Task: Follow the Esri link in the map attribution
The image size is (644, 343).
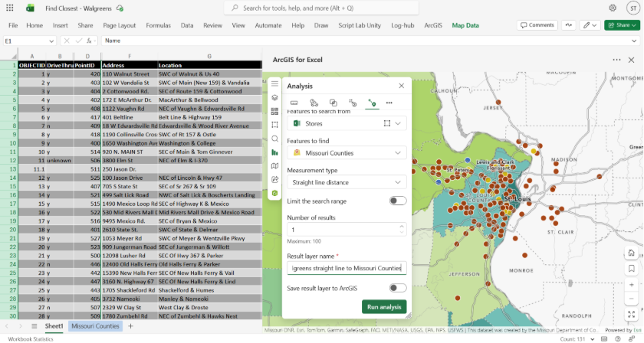Action: coord(637,330)
